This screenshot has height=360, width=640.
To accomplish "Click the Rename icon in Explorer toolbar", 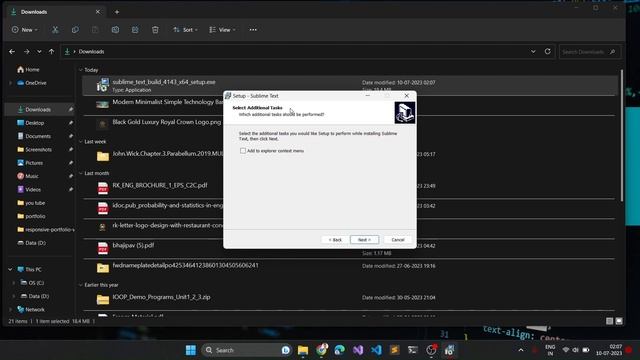I will [x=115, y=30].
